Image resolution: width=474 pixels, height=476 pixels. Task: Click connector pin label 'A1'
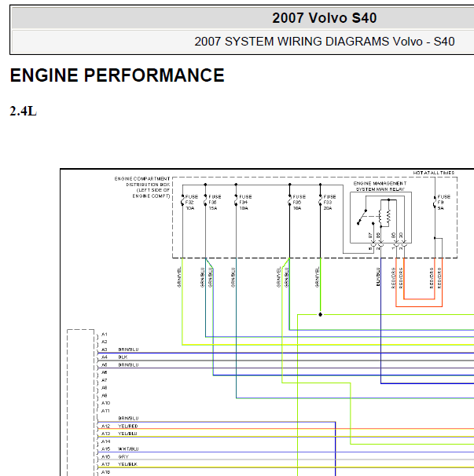coord(105,335)
